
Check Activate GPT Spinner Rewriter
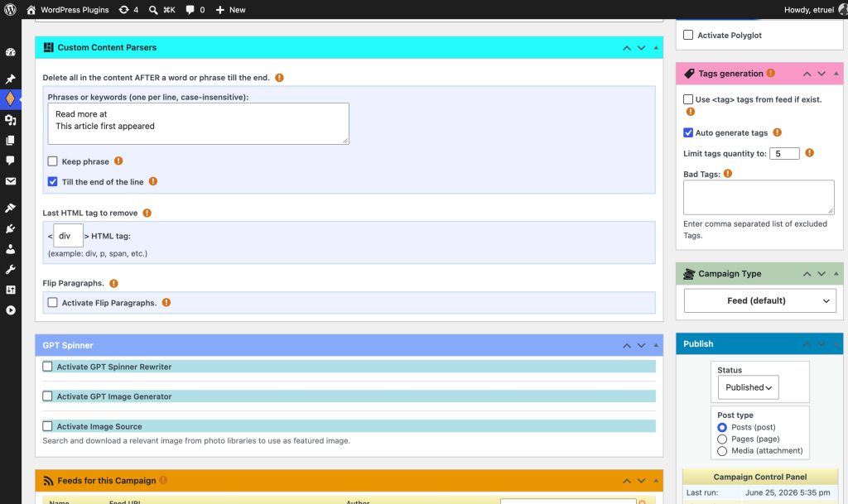47,367
